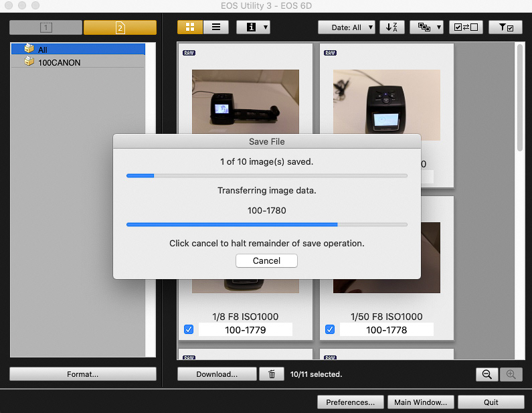Return to Main Window...
532x413 pixels.
(420, 402)
